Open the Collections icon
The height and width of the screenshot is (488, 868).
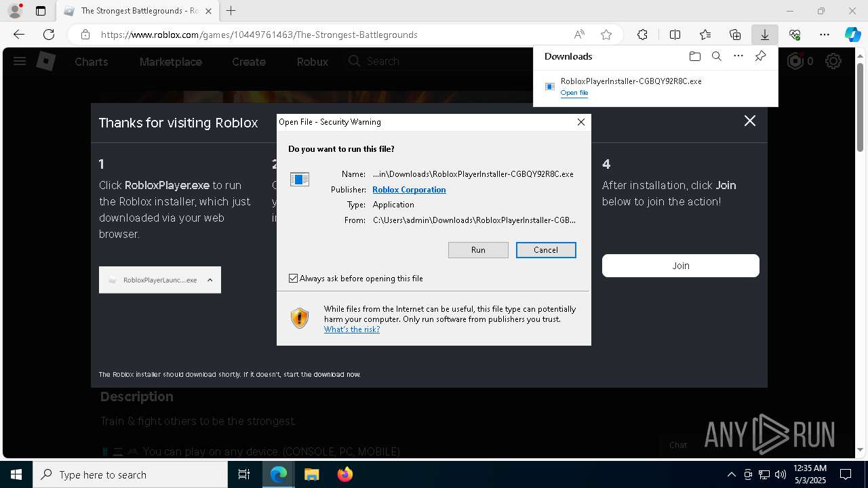click(735, 35)
